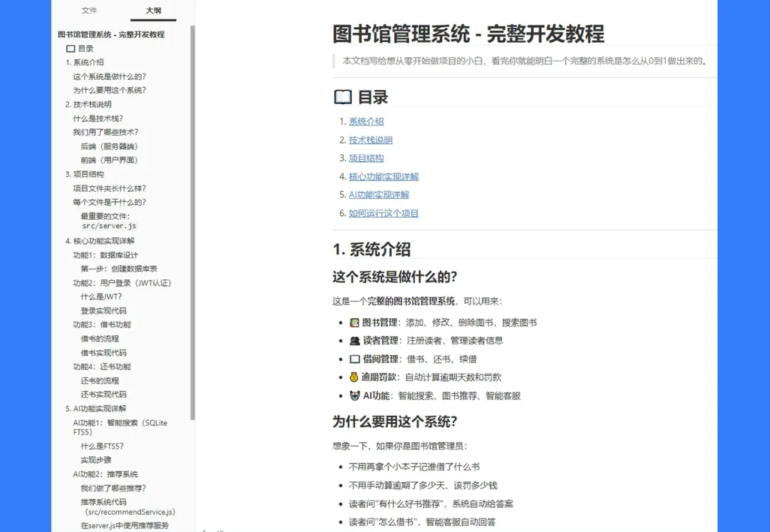Select outline item 借书的流程
This screenshot has height=532, width=770.
click(100, 339)
